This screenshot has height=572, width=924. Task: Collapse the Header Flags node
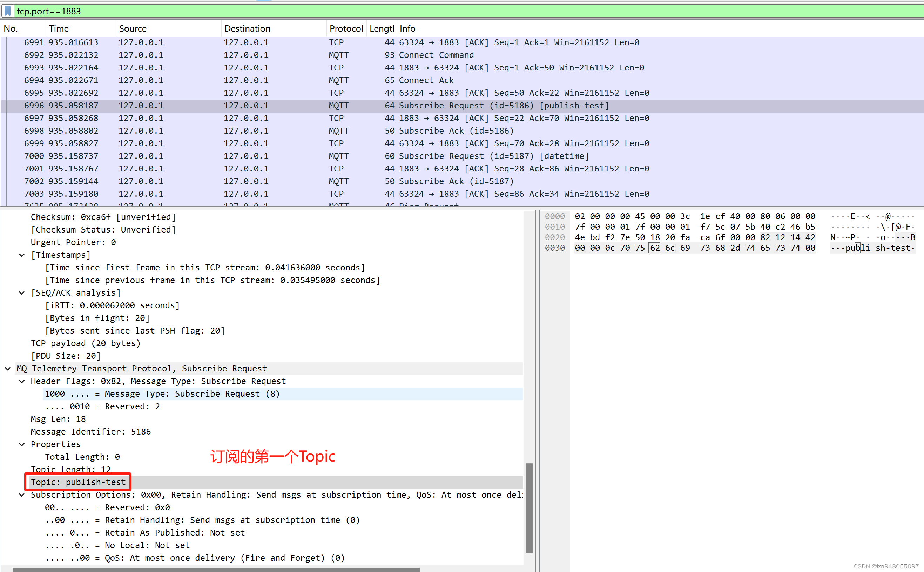(x=22, y=381)
